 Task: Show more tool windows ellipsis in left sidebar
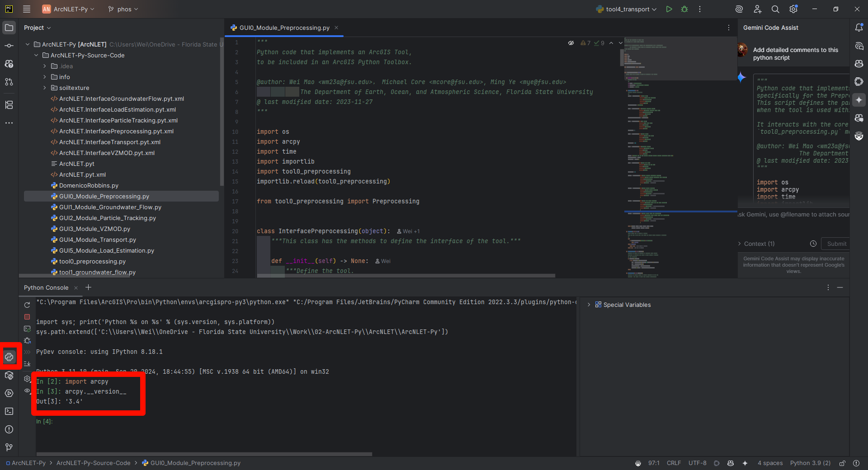(9, 123)
